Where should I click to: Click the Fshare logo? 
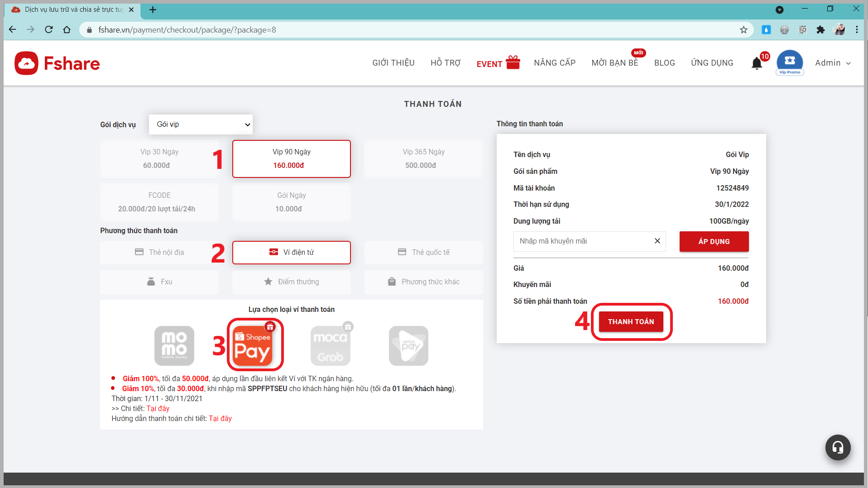(x=57, y=63)
